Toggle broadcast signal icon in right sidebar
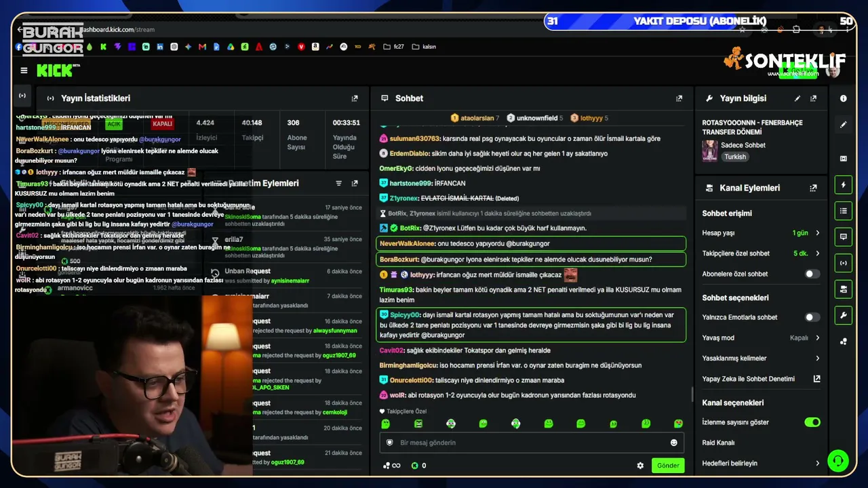The image size is (868, 488). coord(844,263)
